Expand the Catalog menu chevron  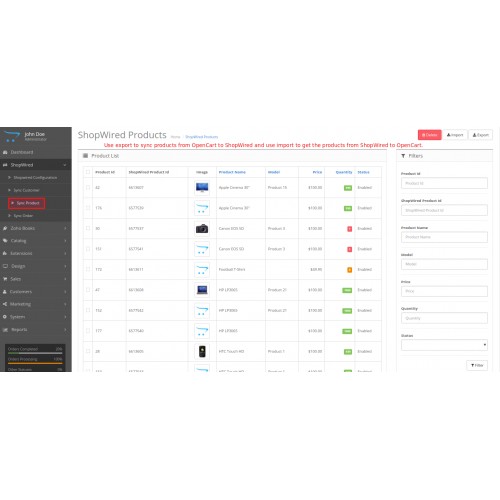click(65, 241)
